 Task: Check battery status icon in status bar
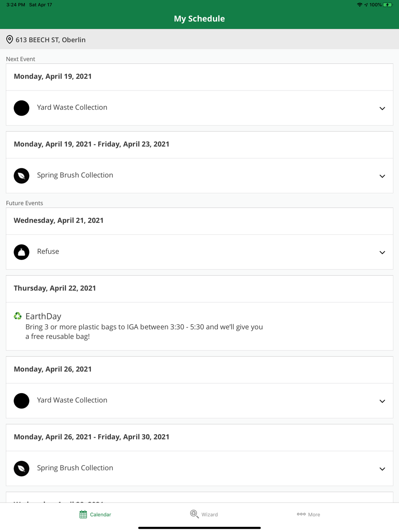point(388,5)
